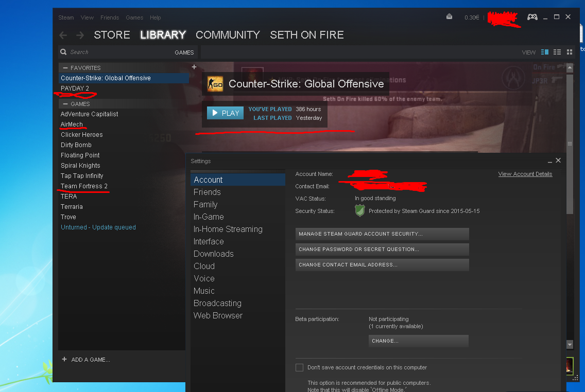Click the library scrollbar up arrow
This screenshot has width=585, height=392.
coord(570,68)
